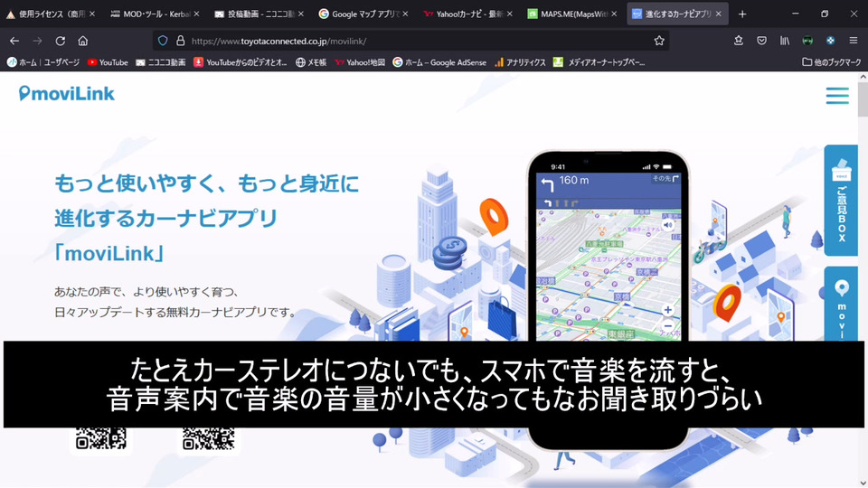This screenshot has height=488, width=868.
Task: Open the moviLink hamburger menu
Action: 837,96
